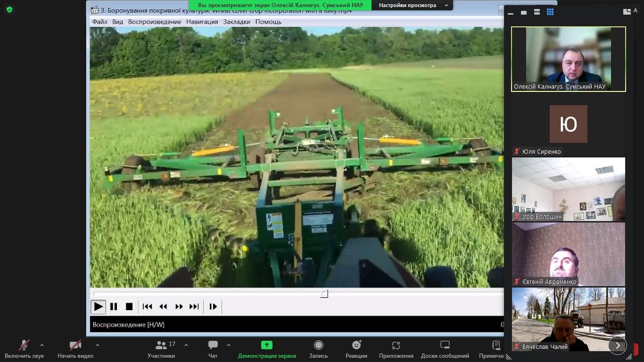Click the video seek bar slider handle
This screenshot has width=644, height=362.
pyautogui.click(x=324, y=294)
